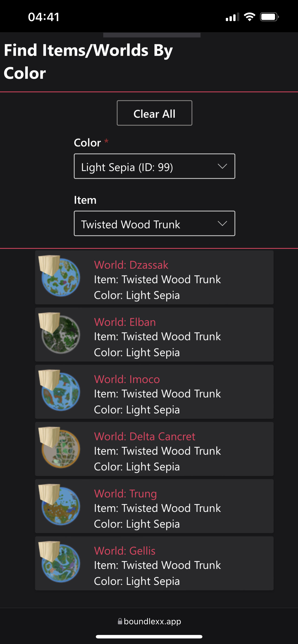This screenshot has width=298, height=644.
Task: Open the Item dropdown showing Twisted Wood Trunk
Action: [154, 223]
